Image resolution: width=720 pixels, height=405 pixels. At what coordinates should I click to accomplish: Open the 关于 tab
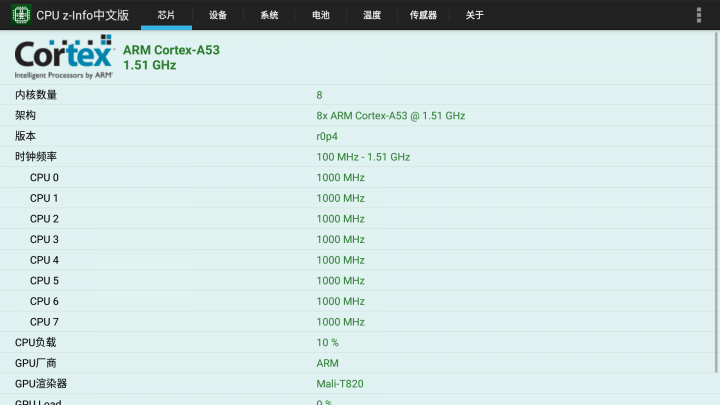coord(475,15)
